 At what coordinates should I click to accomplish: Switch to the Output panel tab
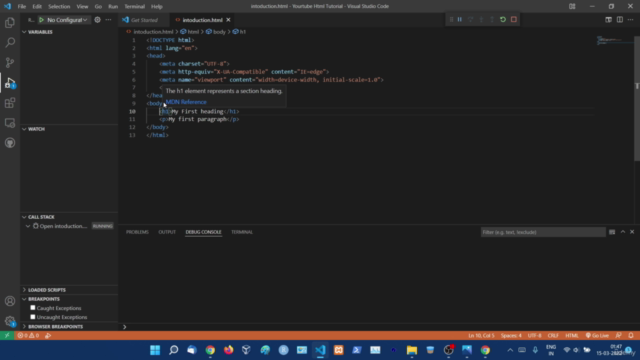point(167,232)
